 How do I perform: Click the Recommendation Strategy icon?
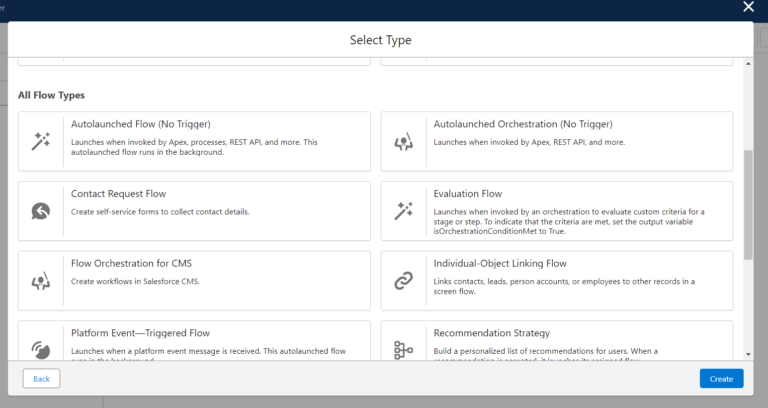403,349
